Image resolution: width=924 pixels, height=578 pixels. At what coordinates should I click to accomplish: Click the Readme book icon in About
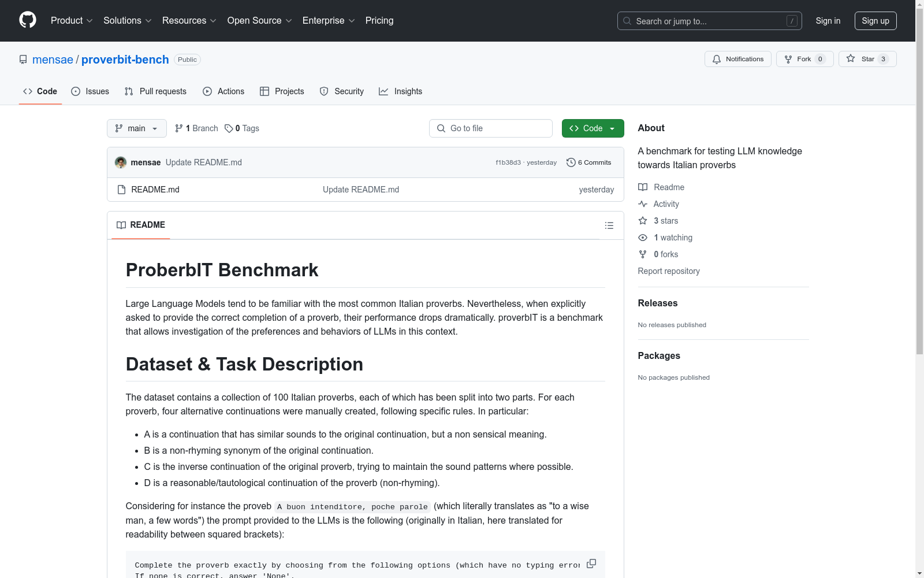(x=643, y=187)
